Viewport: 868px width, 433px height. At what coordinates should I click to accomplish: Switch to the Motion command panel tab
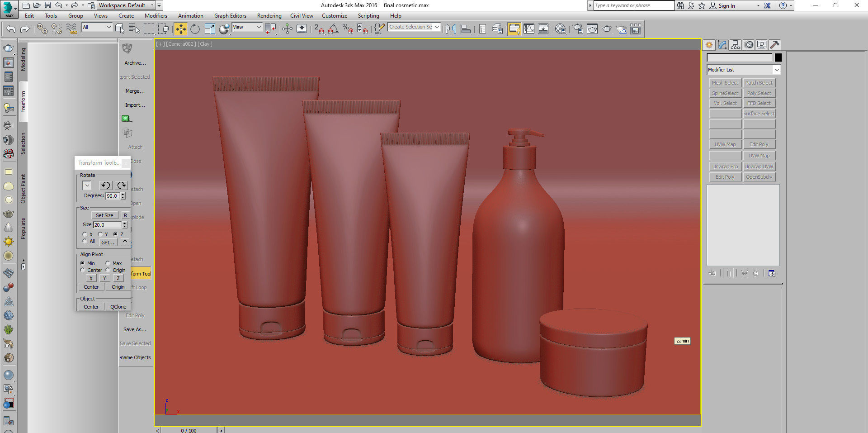pyautogui.click(x=749, y=45)
